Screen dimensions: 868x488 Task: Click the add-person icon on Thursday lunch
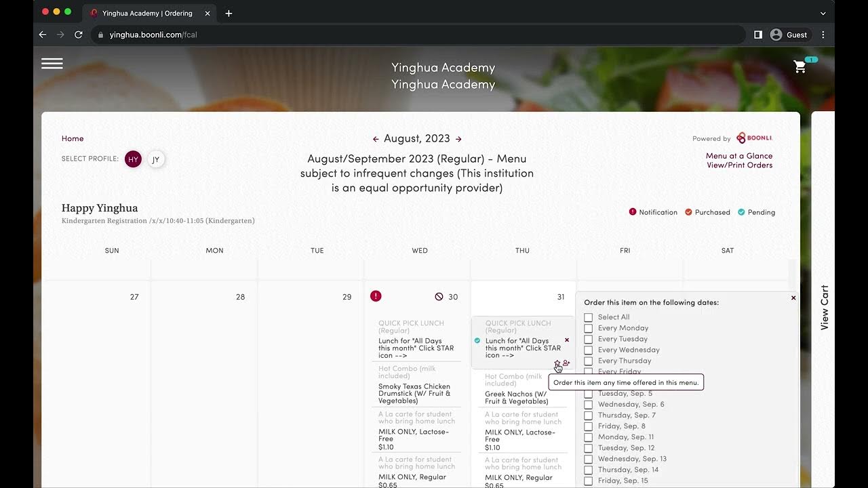pos(566,363)
